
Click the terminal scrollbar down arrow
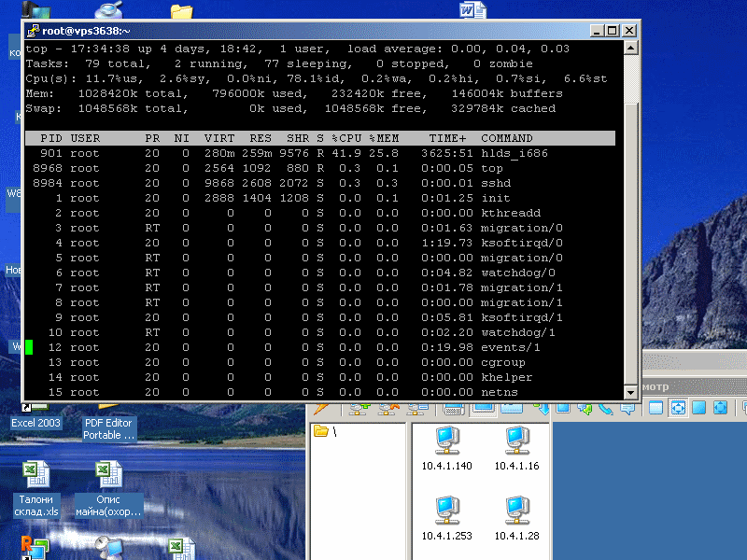[630, 392]
